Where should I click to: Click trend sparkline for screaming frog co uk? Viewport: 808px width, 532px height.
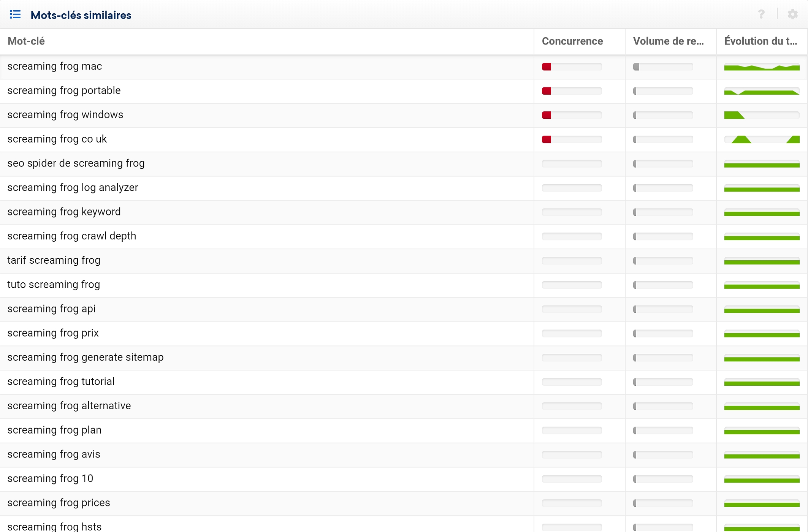point(762,139)
